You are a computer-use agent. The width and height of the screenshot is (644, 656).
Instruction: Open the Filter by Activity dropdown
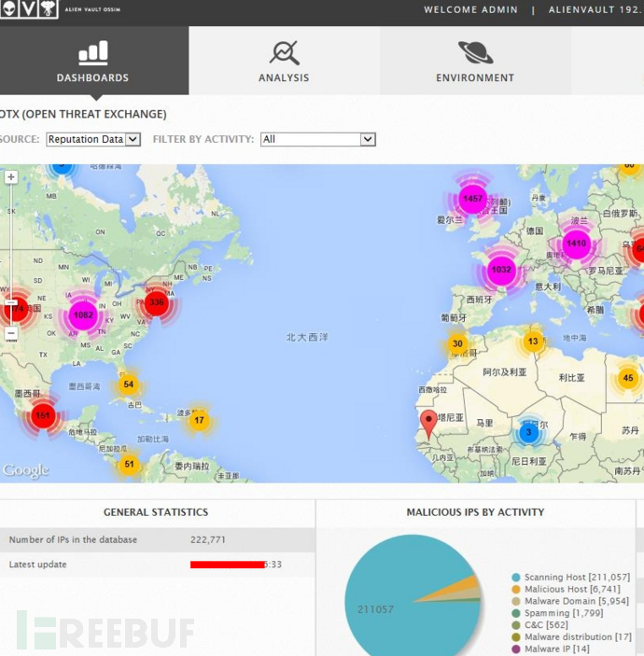coord(317,139)
